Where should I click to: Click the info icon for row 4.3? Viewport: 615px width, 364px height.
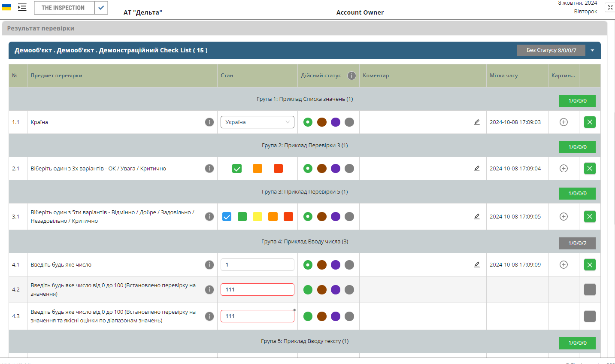pyautogui.click(x=209, y=316)
